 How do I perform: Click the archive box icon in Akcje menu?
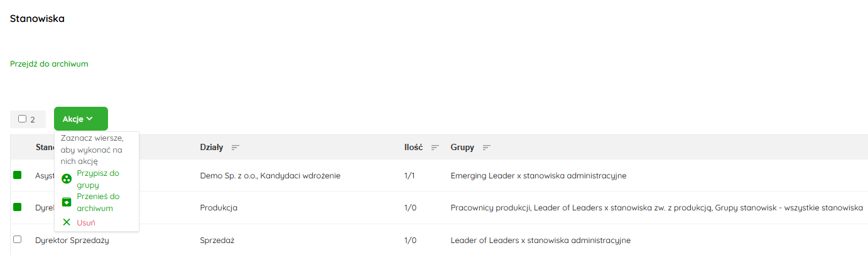pos(67,202)
